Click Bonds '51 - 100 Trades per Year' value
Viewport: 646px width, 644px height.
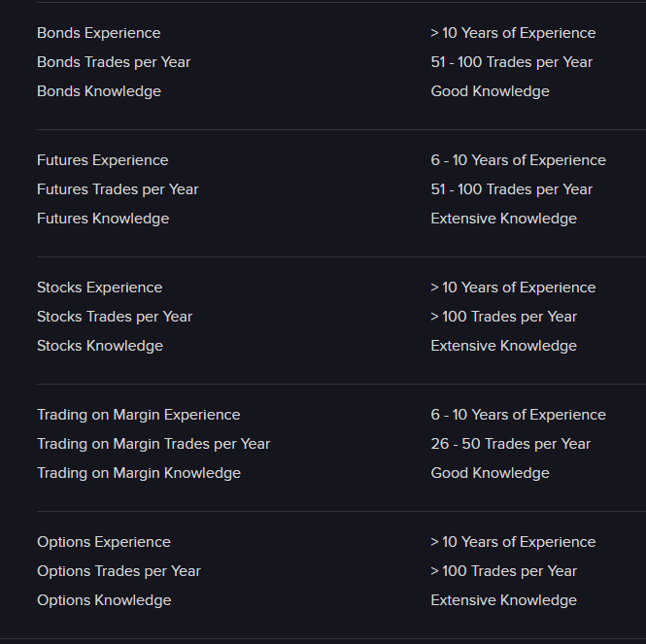[x=511, y=62]
